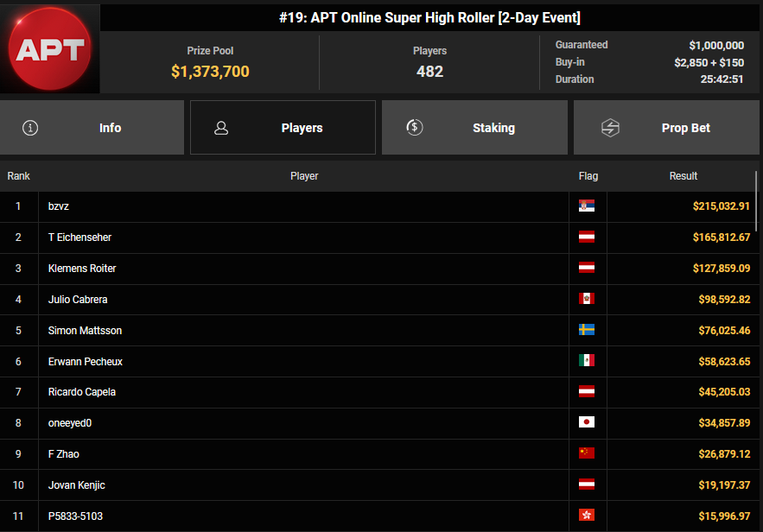Click Simon Mattsson's Swedish flag
763x532 pixels.
pyautogui.click(x=587, y=330)
